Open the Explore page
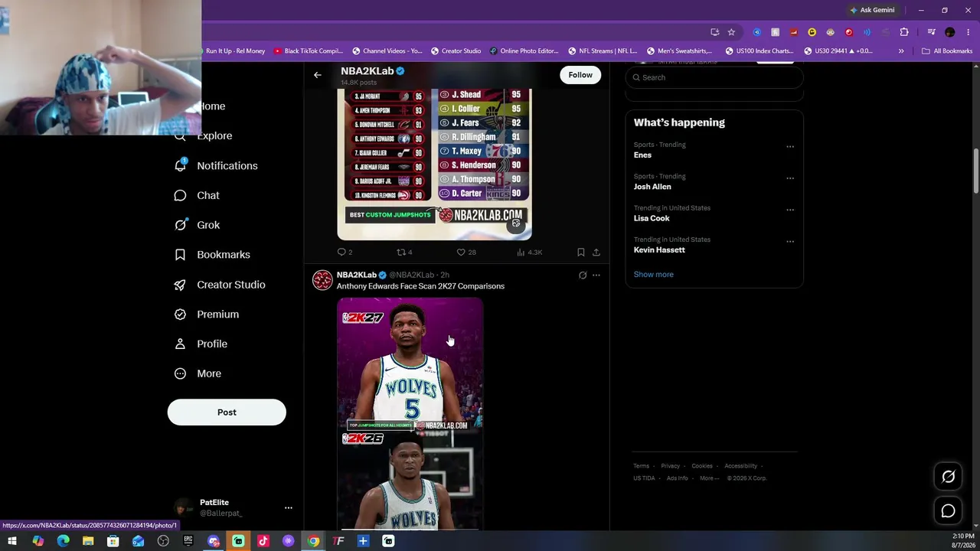The image size is (980, 551). pyautogui.click(x=204, y=135)
